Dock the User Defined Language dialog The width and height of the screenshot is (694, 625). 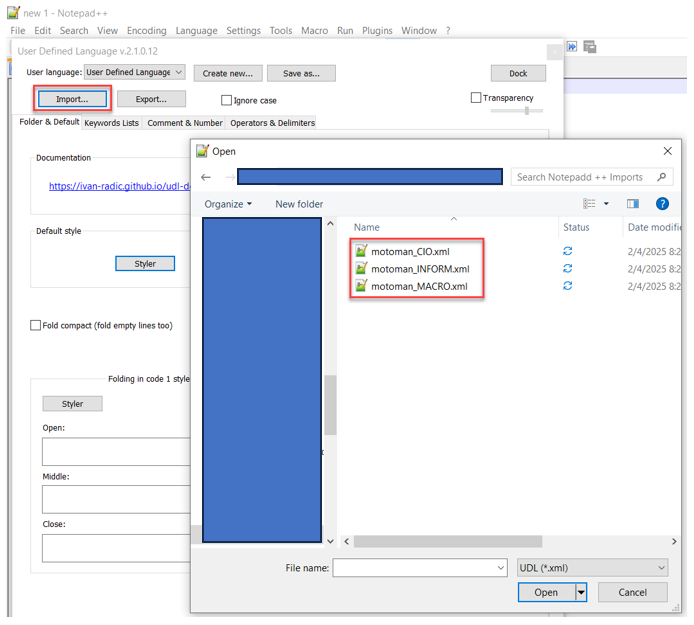[518, 73]
